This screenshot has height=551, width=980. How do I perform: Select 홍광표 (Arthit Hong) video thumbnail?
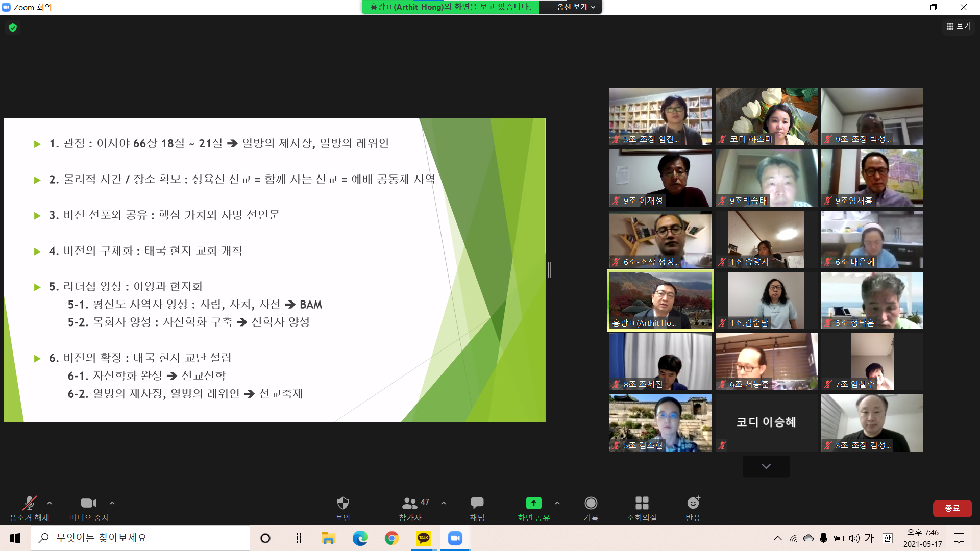click(x=660, y=300)
